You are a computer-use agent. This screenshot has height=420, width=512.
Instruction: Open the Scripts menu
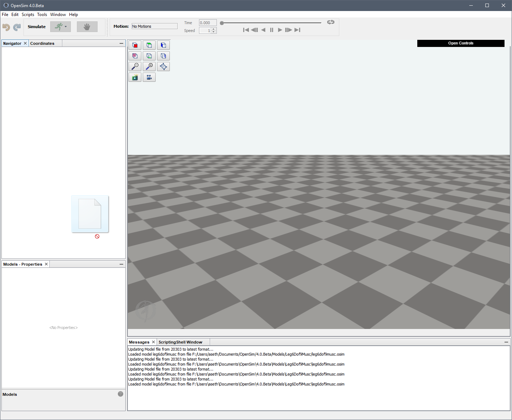(28, 15)
